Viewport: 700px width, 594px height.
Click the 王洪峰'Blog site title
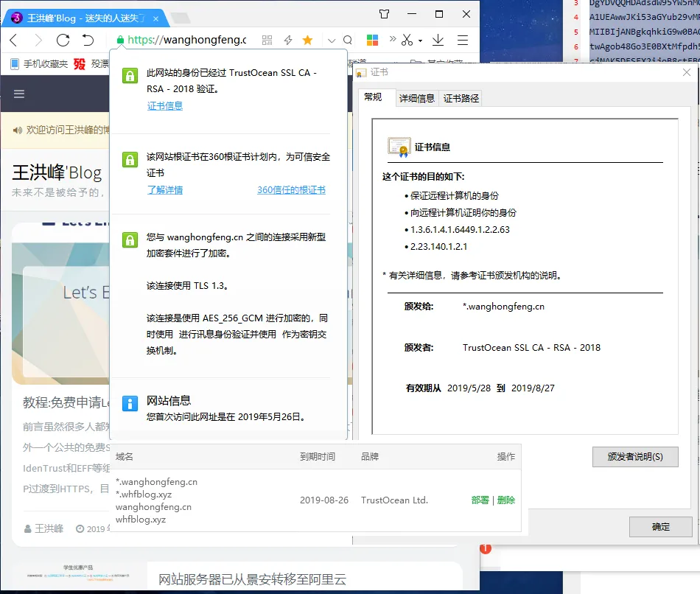57,172
